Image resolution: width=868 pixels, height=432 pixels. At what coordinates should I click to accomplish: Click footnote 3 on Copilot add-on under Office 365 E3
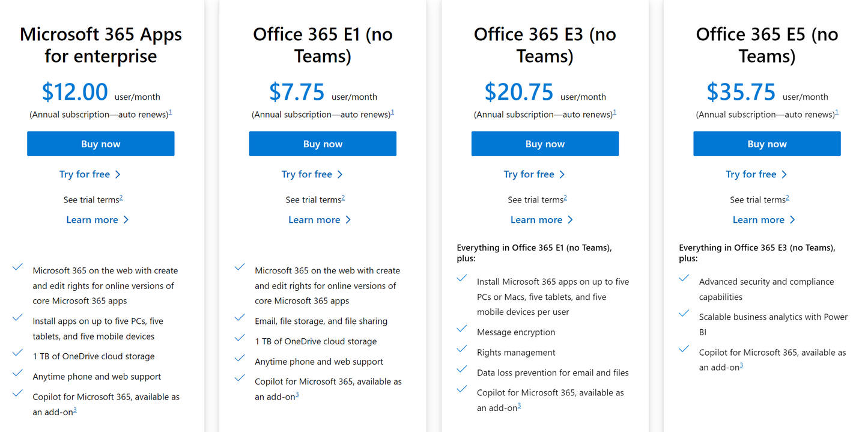click(519, 404)
